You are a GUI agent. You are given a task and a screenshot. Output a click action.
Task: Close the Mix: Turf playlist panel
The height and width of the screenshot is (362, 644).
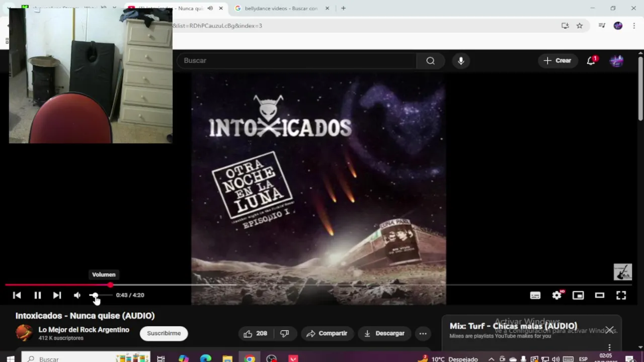(x=610, y=330)
